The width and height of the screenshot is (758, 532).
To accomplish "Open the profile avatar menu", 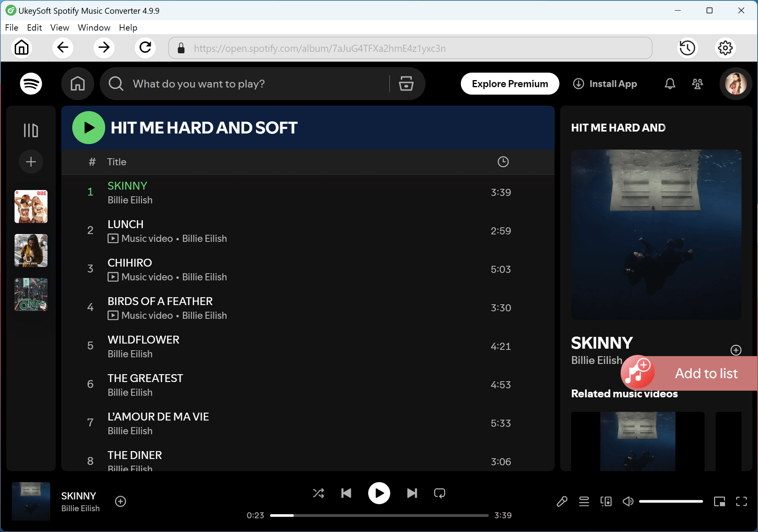I will click(736, 84).
